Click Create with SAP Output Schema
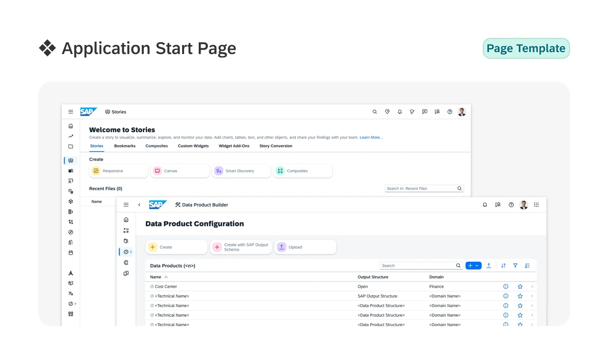Image resolution: width=608 pixels, height=364 pixels. point(241,247)
